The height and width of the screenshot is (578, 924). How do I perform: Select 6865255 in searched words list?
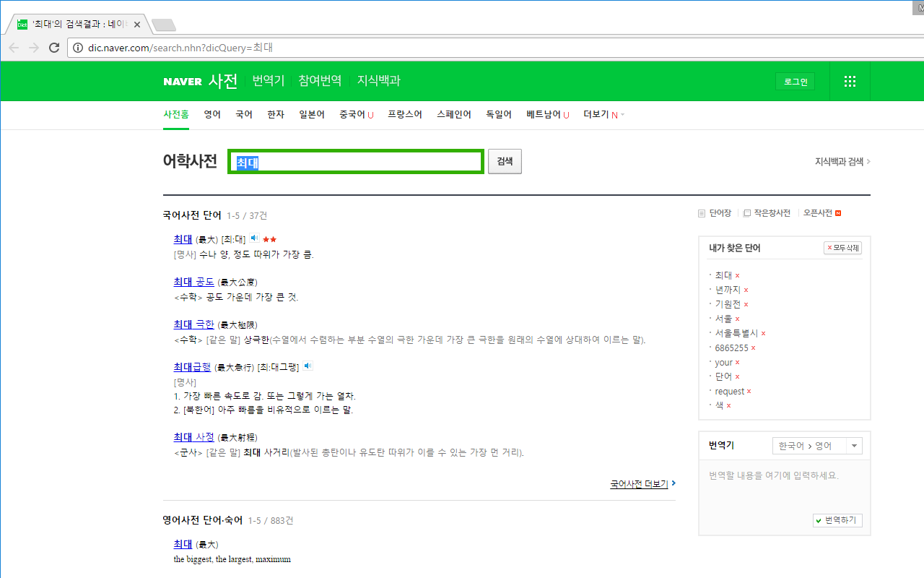coord(732,348)
